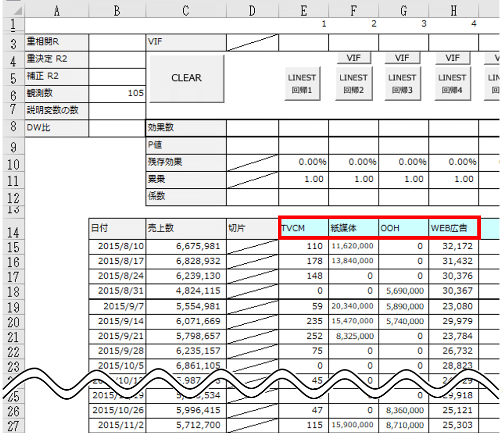The height and width of the screenshot is (433, 504).
Task: Select the date cell 2015/9/14
Action: tap(117, 321)
